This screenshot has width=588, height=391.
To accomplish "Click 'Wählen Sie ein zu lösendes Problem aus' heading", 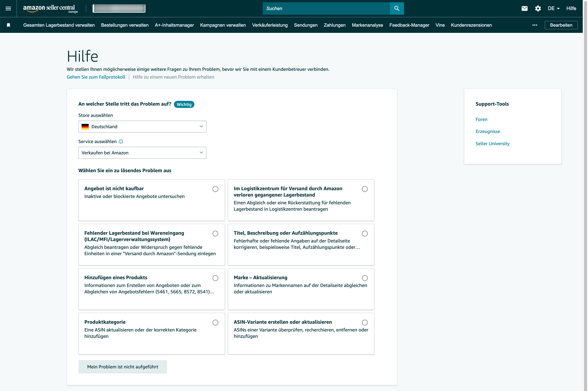I will point(125,171).
